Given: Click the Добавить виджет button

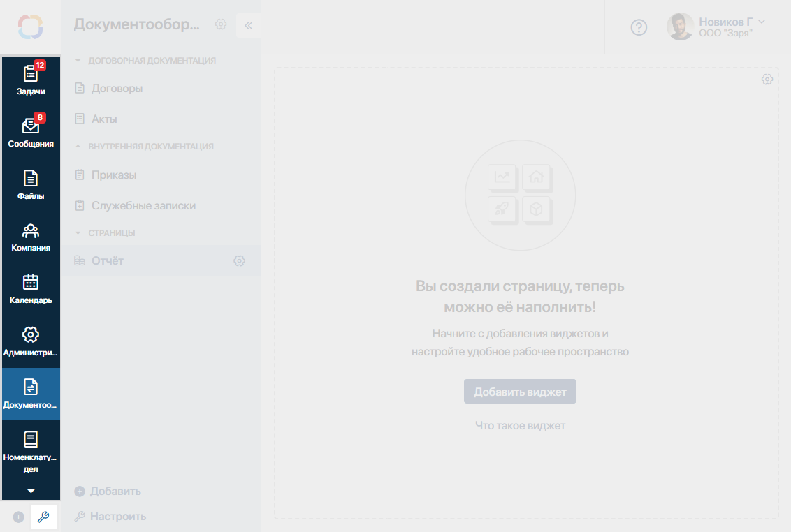Looking at the screenshot, I should pos(520,391).
